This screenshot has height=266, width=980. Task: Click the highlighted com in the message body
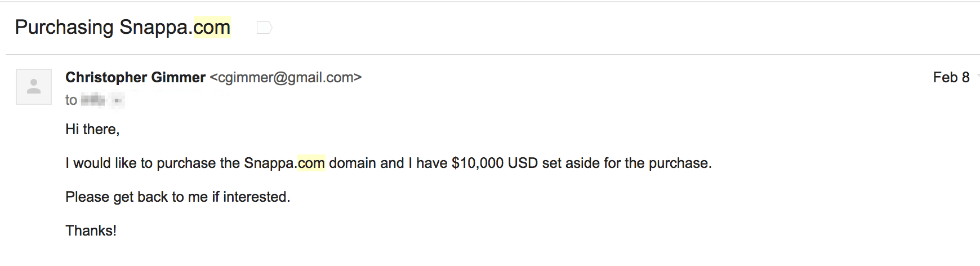pyautogui.click(x=311, y=163)
